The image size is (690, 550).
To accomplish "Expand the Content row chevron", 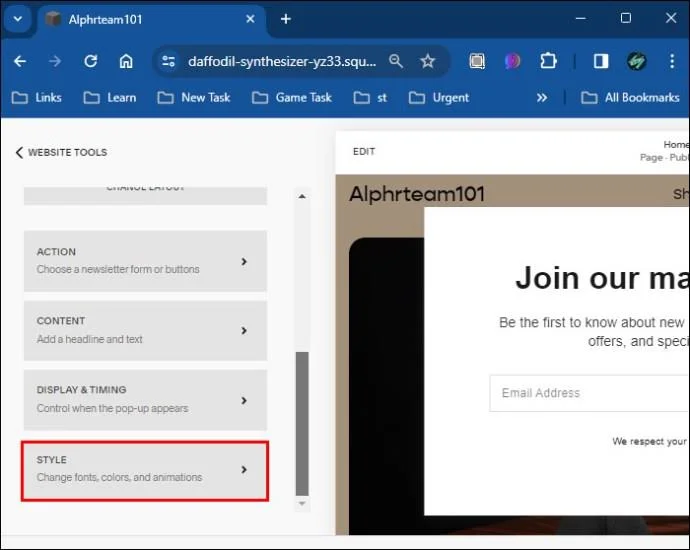I will pos(244,330).
